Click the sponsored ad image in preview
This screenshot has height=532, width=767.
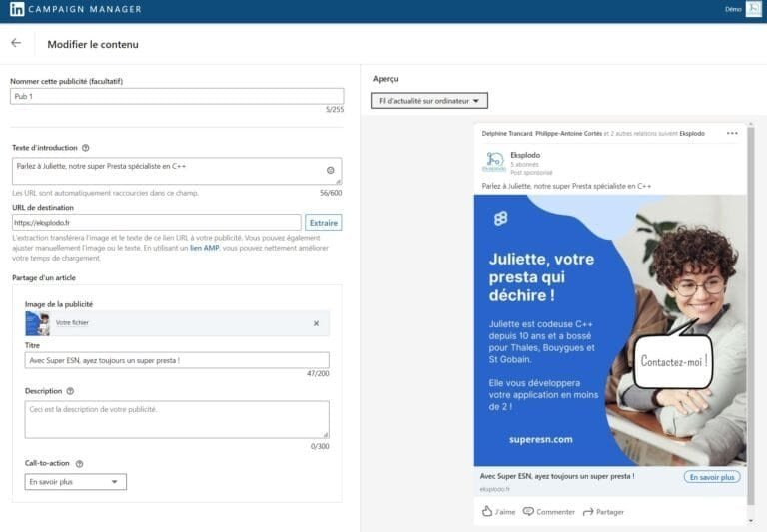[610, 330]
